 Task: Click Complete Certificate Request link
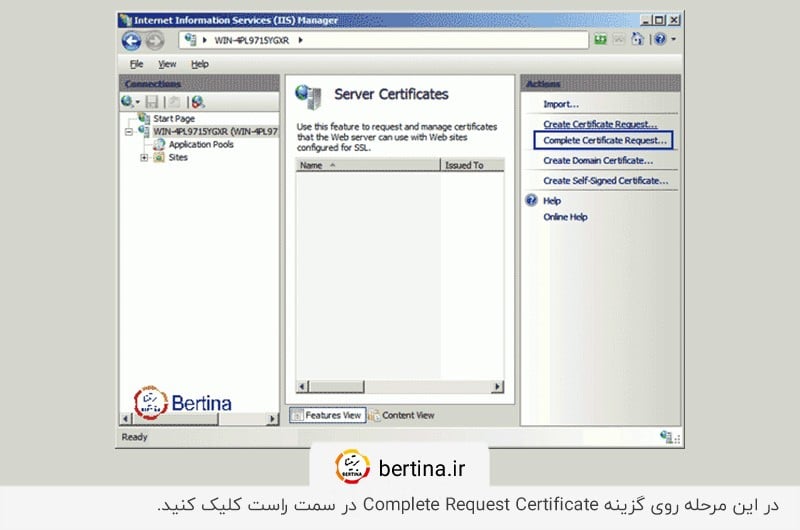(604, 141)
